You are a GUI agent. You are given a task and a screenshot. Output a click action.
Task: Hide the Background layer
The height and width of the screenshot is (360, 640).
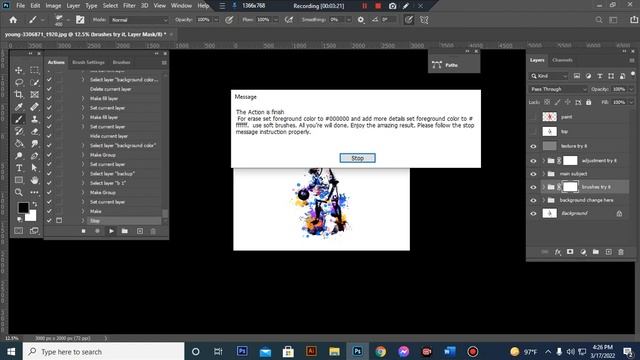(533, 213)
